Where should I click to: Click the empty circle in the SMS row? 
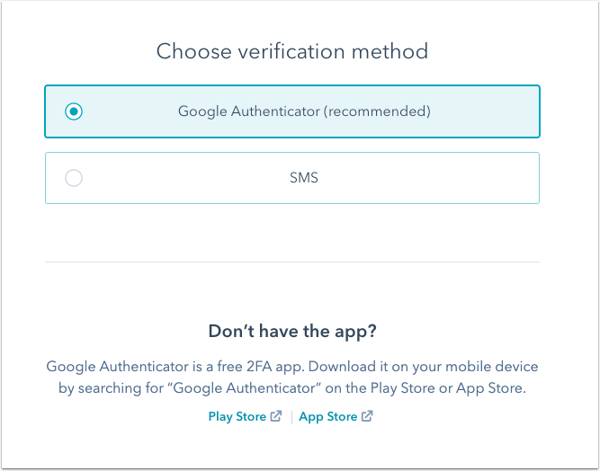coord(73,178)
